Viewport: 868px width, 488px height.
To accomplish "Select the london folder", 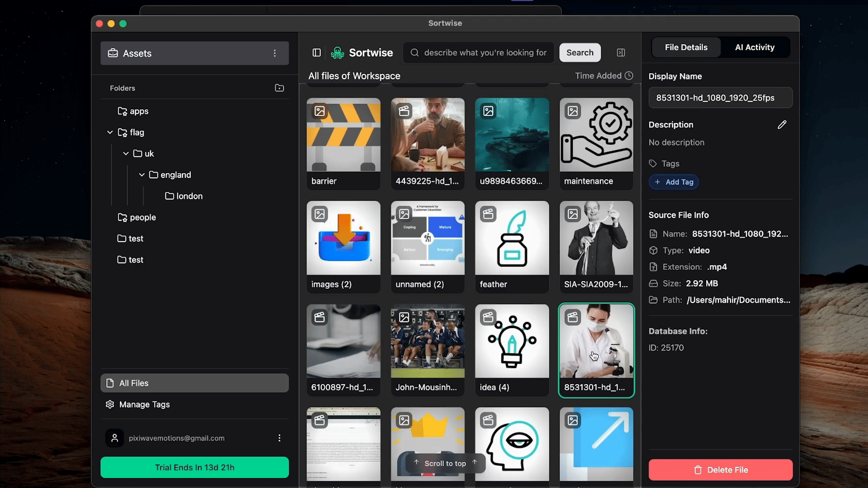I will (x=184, y=196).
